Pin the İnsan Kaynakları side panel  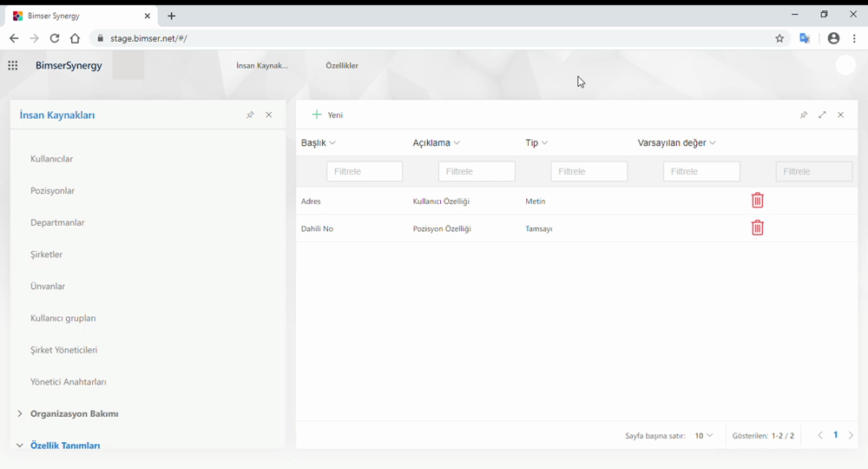[250, 115]
